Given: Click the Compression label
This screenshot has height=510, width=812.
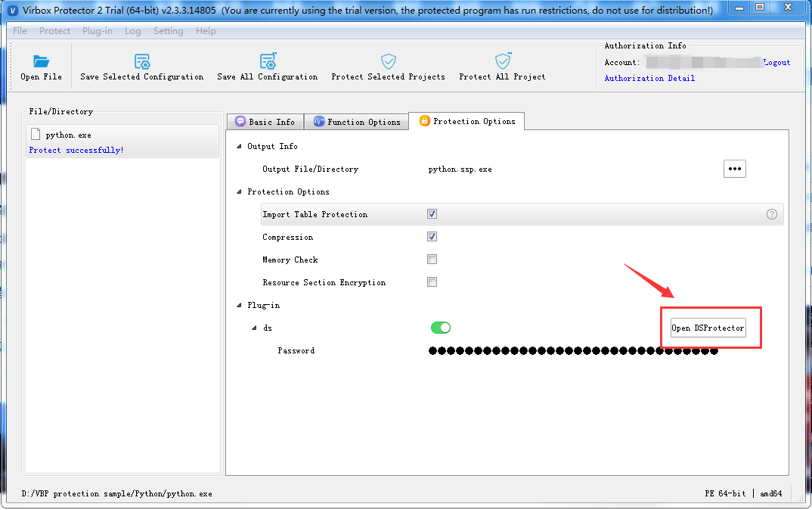Looking at the screenshot, I should [287, 238].
